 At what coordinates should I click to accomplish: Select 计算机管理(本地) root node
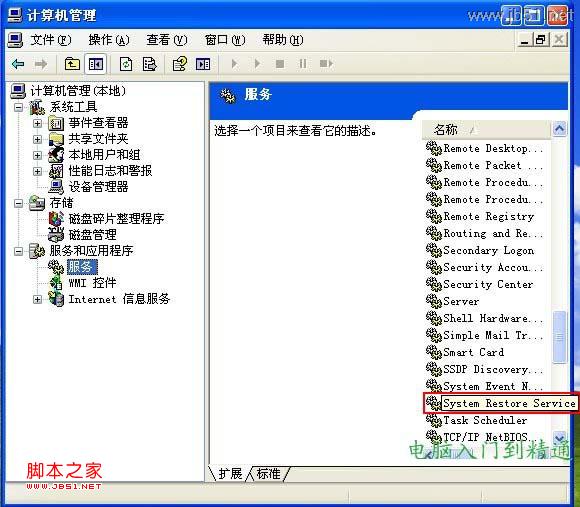point(78,91)
